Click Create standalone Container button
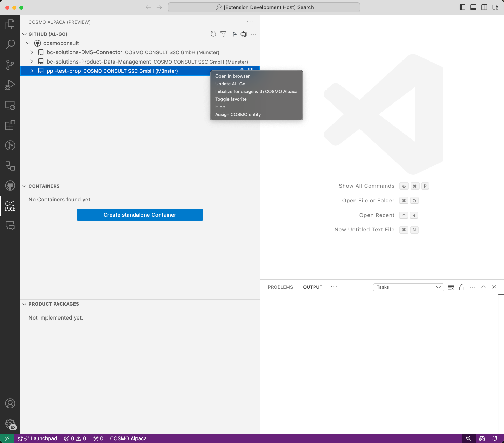 140,215
